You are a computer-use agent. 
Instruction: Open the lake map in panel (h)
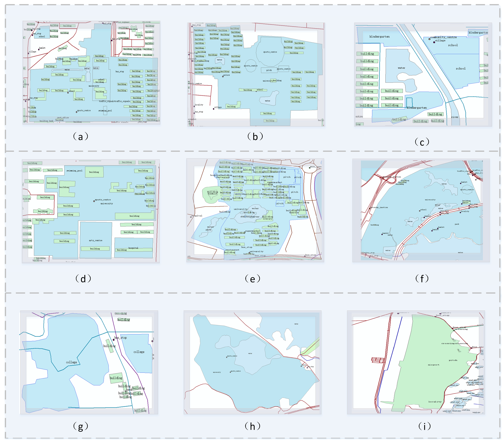[x=252, y=362]
